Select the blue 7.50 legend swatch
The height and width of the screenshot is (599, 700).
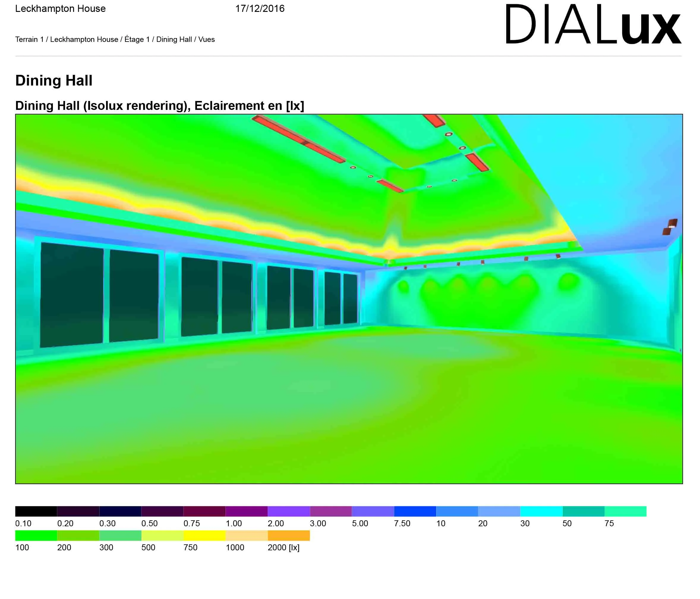pyautogui.click(x=415, y=511)
